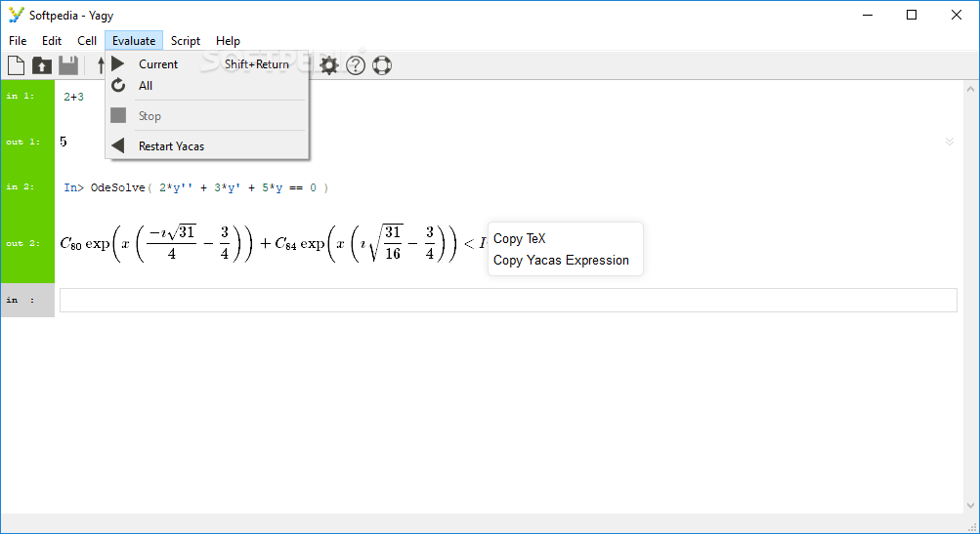
Task: Open the Cell menu
Action: pyautogui.click(x=87, y=41)
